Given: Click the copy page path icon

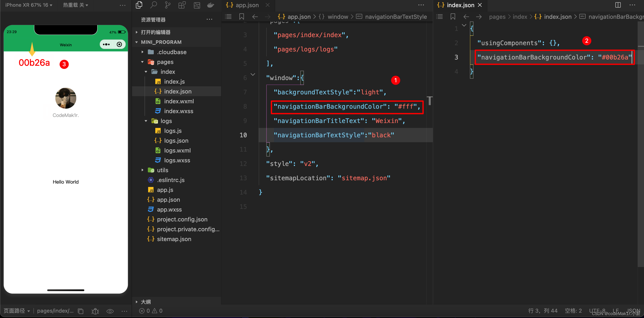Looking at the screenshot, I should click(x=81, y=311).
